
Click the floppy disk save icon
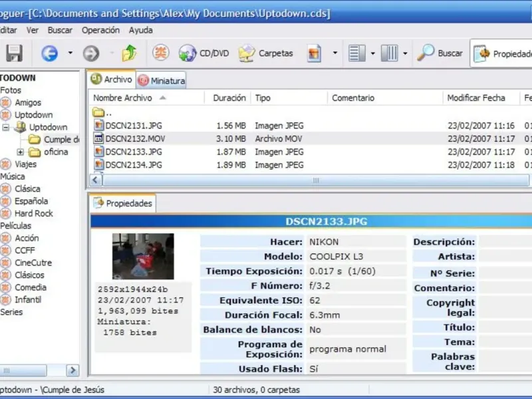(x=14, y=53)
